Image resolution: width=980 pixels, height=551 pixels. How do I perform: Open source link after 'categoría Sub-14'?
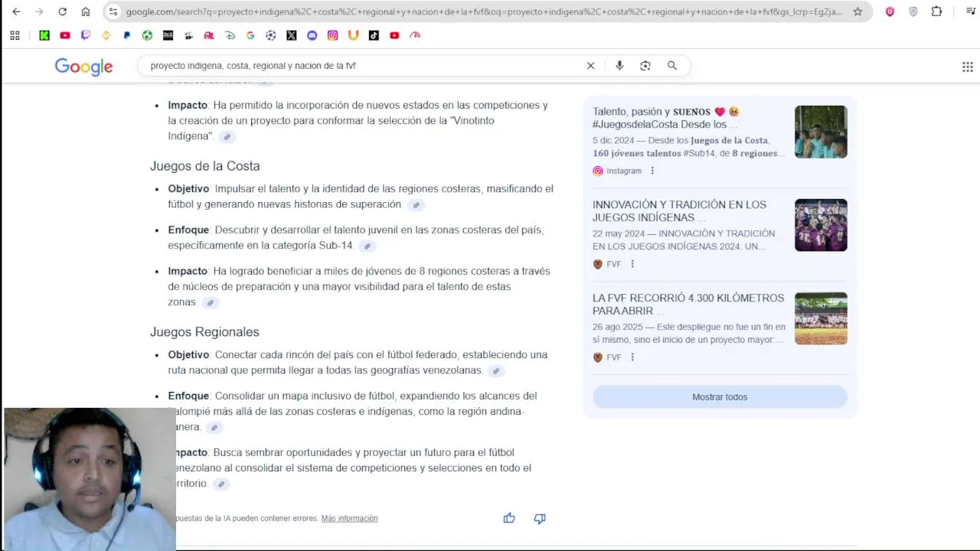(x=367, y=246)
